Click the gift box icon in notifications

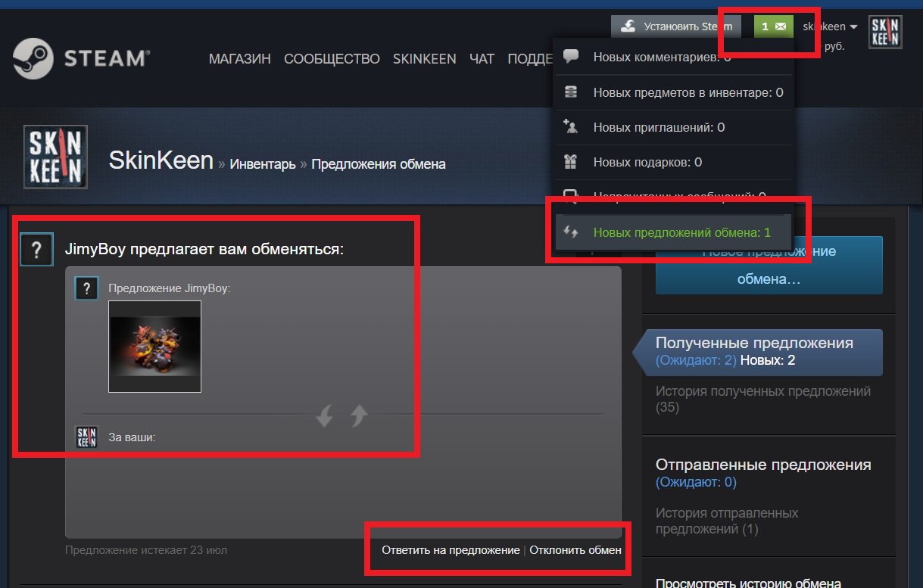click(x=571, y=162)
